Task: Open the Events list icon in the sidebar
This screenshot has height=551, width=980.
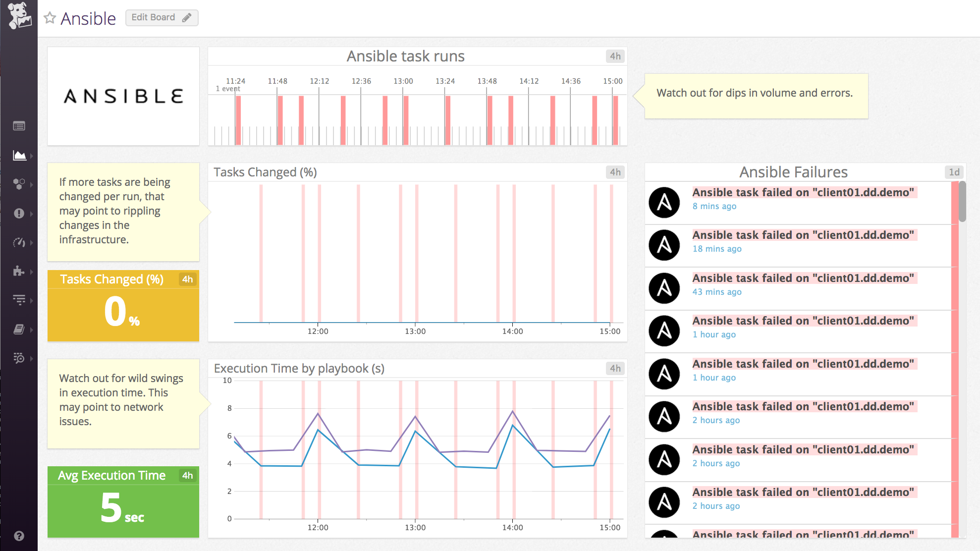Action: click(x=19, y=126)
